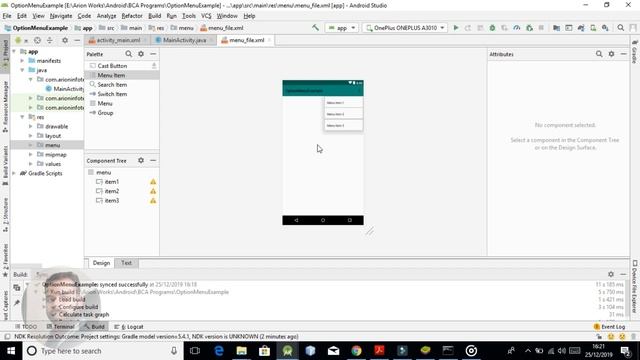Click Windows search box
Viewport: 640px width, 360px height.
point(102,351)
